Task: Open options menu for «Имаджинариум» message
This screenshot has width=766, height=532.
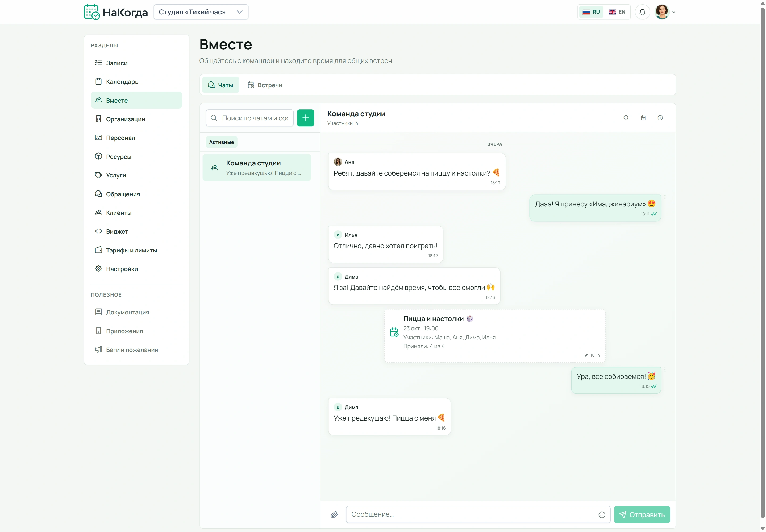Action: click(x=665, y=197)
